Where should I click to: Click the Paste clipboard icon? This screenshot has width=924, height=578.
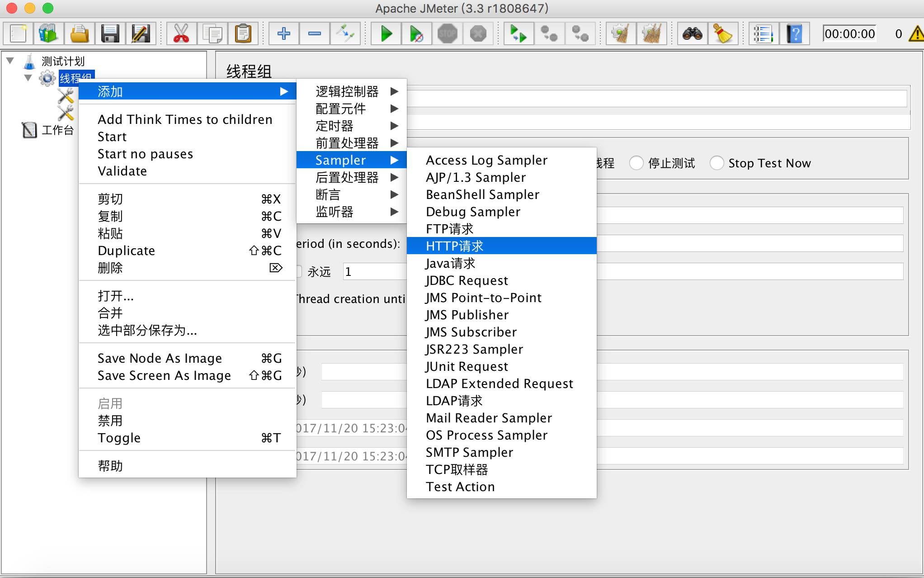[243, 34]
